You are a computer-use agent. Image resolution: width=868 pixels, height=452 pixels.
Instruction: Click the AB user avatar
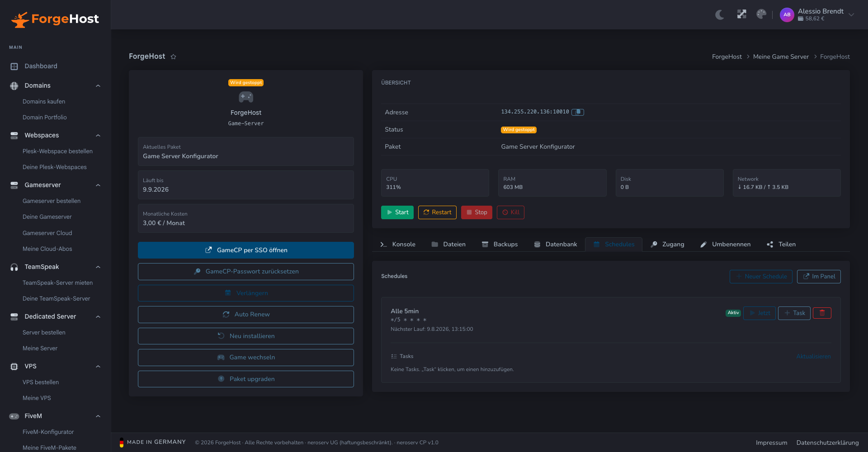787,15
